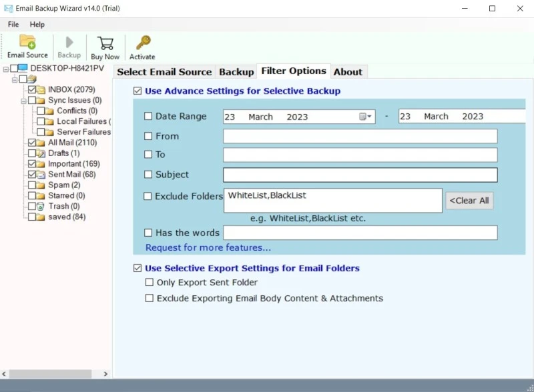Enable the Date Range filter checkbox
The height and width of the screenshot is (392, 534).
(148, 117)
